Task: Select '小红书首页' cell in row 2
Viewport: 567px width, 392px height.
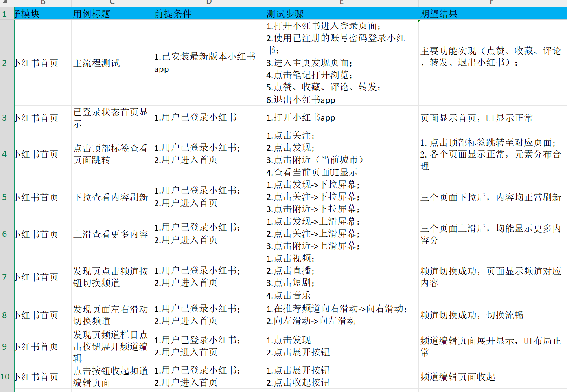Action: click(x=42, y=63)
